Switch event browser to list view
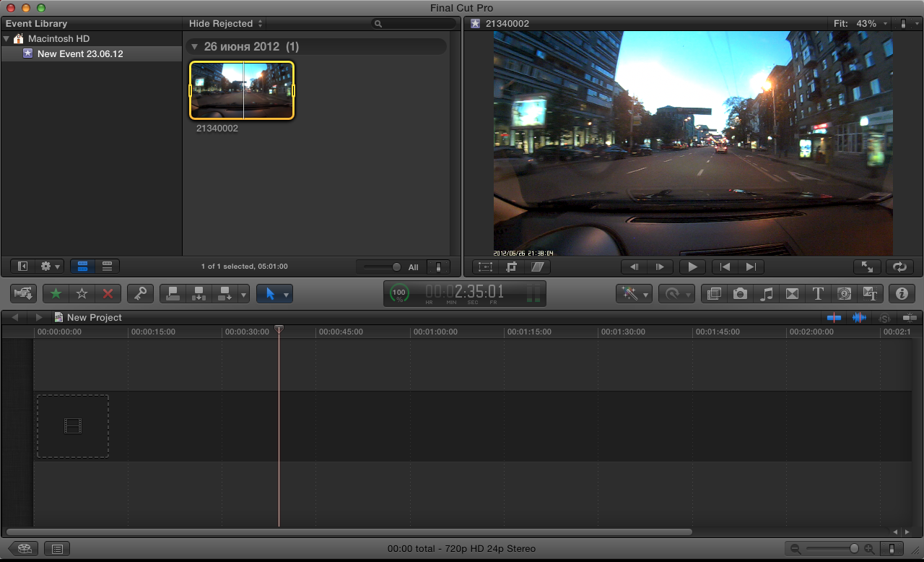Viewport: 924px width, 562px height. pyautogui.click(x=107, y=267)
